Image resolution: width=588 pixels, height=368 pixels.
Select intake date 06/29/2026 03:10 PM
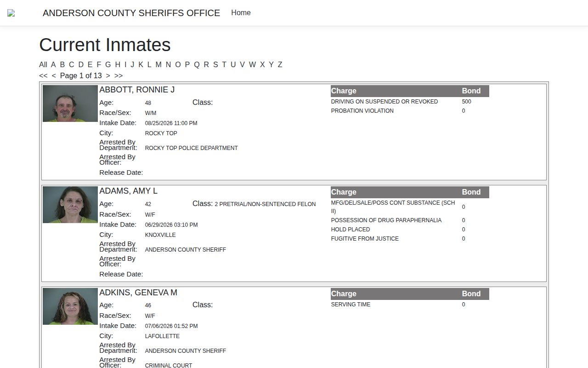pyautogui.click(x=171, y=225)
